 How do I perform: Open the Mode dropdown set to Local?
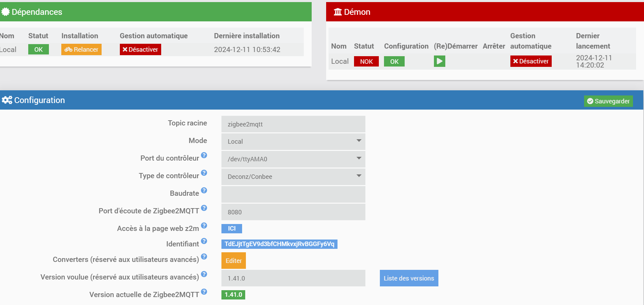click(293, 141)
